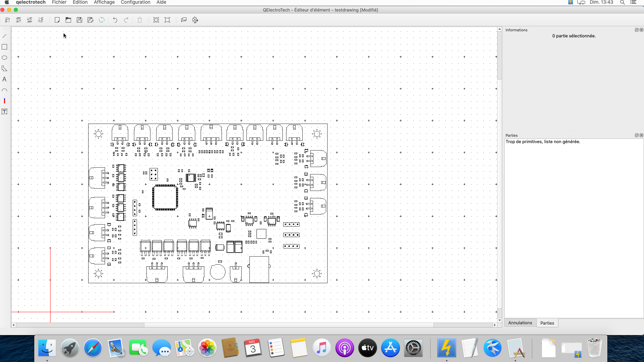Open the Configuration menu

click(x=135, y=2)
